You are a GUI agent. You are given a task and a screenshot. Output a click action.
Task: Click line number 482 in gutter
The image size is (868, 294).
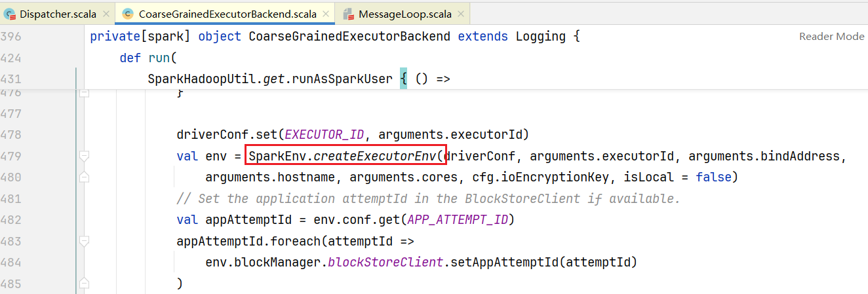pos(20,220)
